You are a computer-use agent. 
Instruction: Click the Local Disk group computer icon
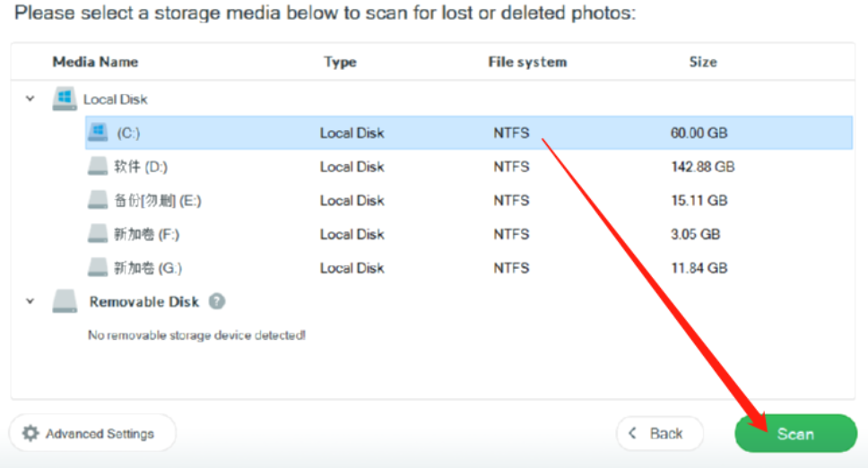click(65, 99)
